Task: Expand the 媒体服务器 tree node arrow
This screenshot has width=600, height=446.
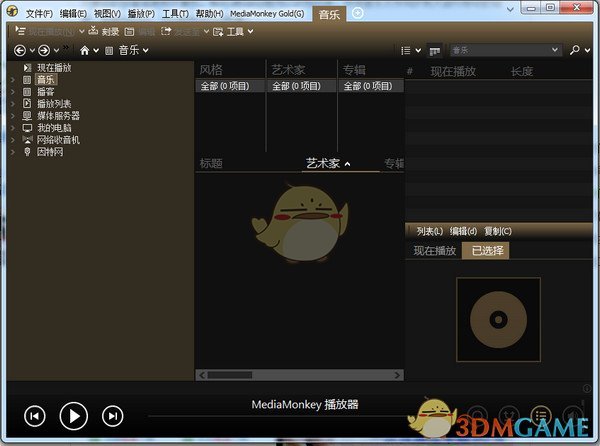Action: point(13,116)
